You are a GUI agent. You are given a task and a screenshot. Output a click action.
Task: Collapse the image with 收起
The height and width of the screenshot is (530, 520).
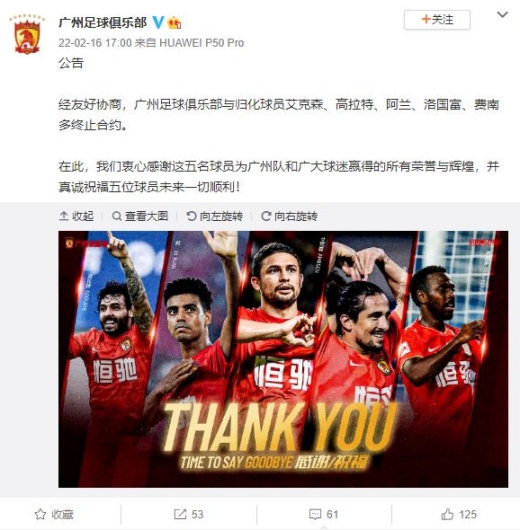pyautogui.click(x=76, y=216)
